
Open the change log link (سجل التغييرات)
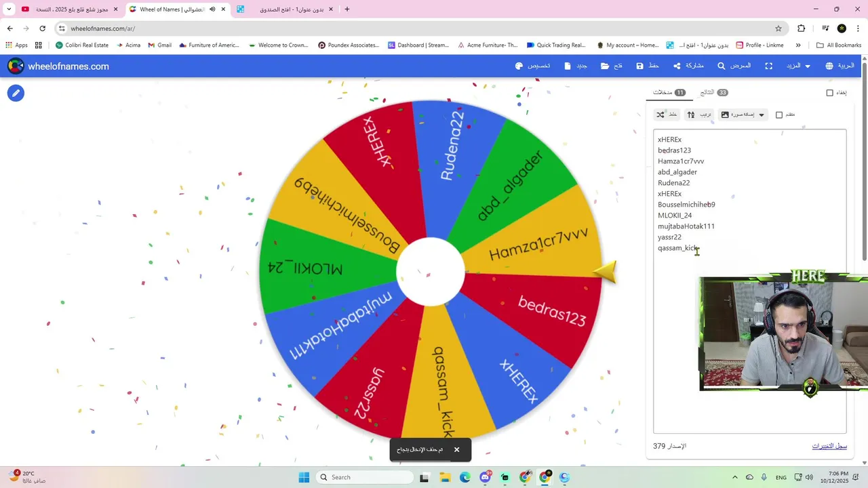coord(829,446)
